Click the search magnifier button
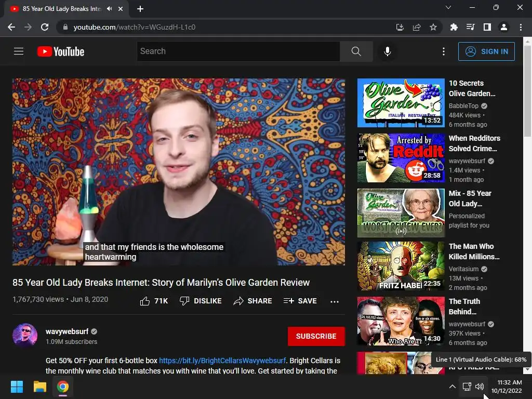The height and width of the screenshot is (399, 532). (356, 51)
